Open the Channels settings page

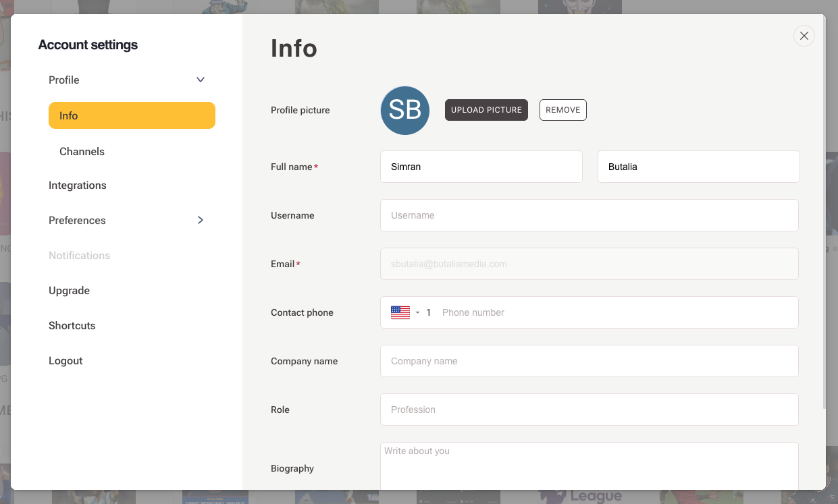pos(82,151)
